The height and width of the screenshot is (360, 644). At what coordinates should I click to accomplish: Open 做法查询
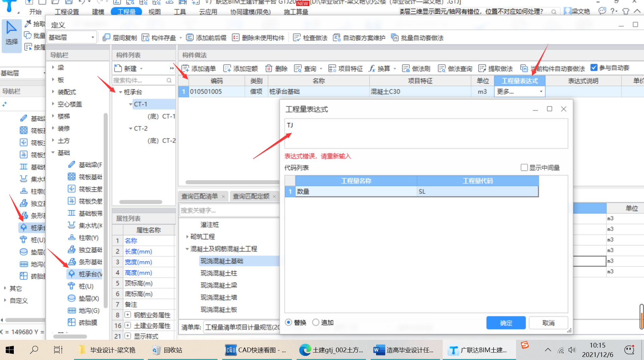pos(455,68)
